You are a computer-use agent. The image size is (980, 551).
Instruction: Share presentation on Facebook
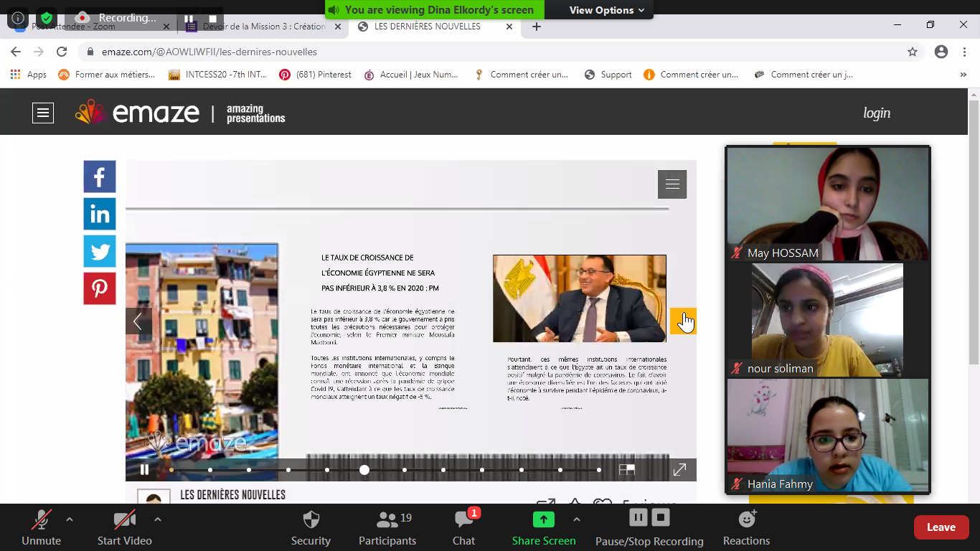coord(99,176)
